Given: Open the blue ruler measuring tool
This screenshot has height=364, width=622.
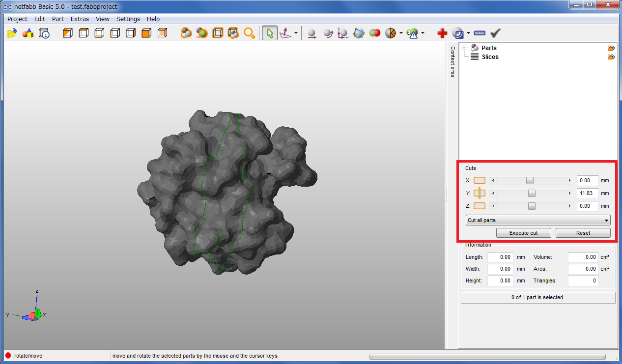Looking at the screenshot, I should (480, 33).
